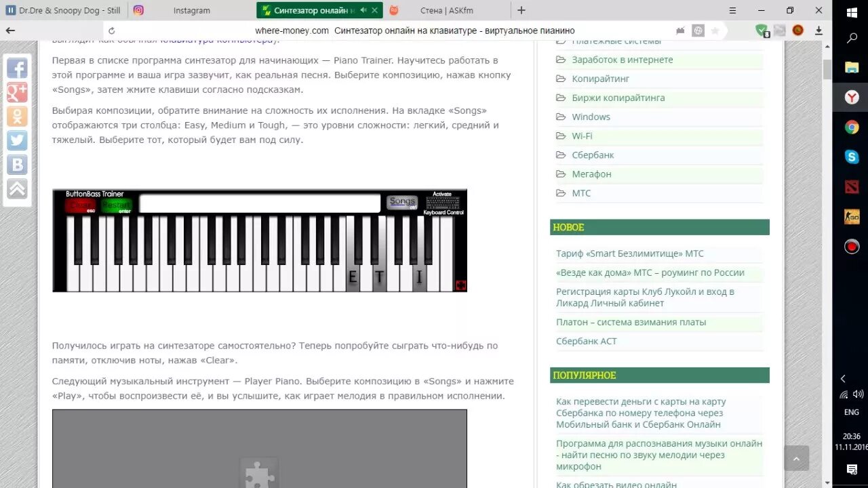The height and width of the screenshot is (488, 868).
Task: Activate Keyboard Control on piano
Action: (443, 203)
